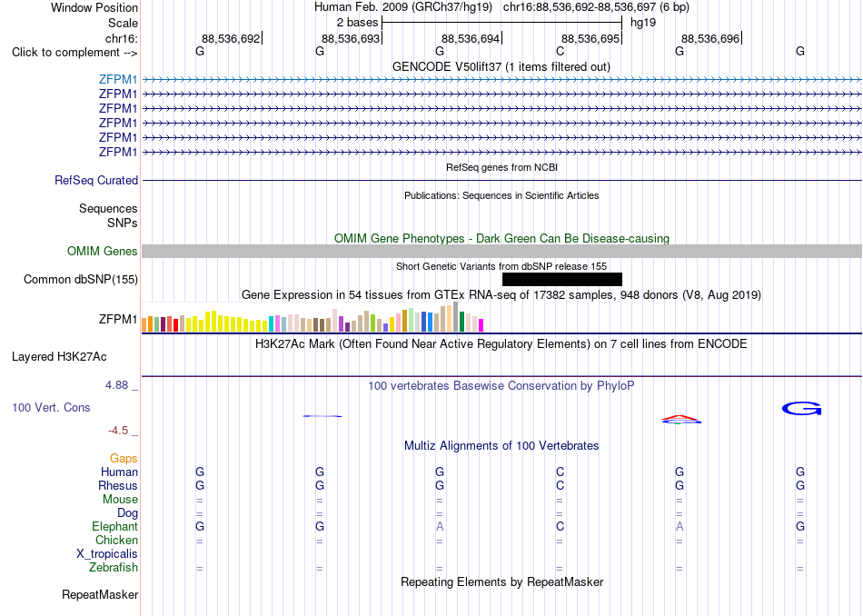
Task: Click the "Mouse" species label
Action: 120,500
